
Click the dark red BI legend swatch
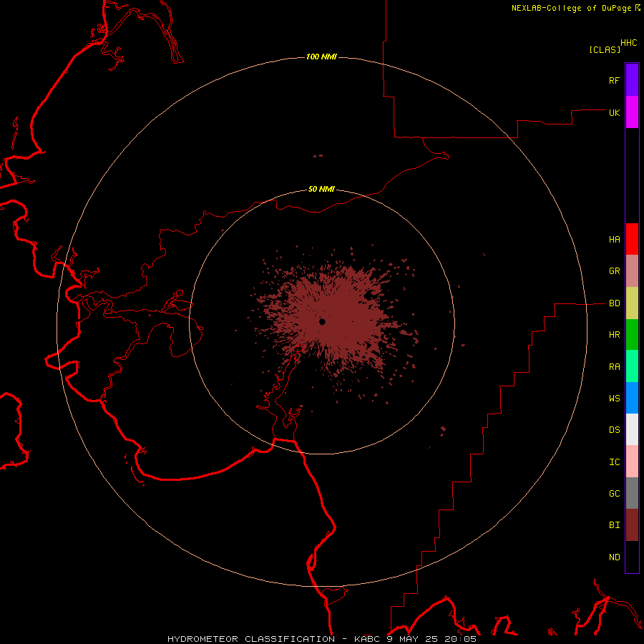pyautogui.click(x=632, y=525)
